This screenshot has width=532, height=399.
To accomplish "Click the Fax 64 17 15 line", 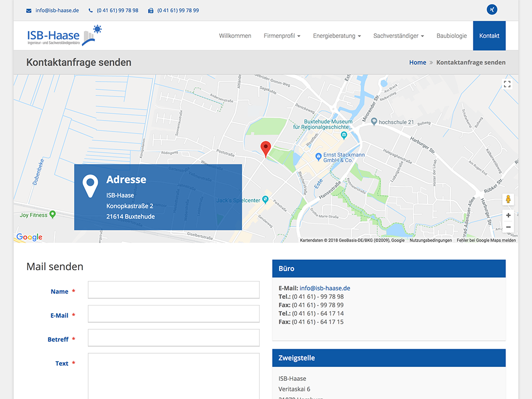I will (x=311, y=322).
